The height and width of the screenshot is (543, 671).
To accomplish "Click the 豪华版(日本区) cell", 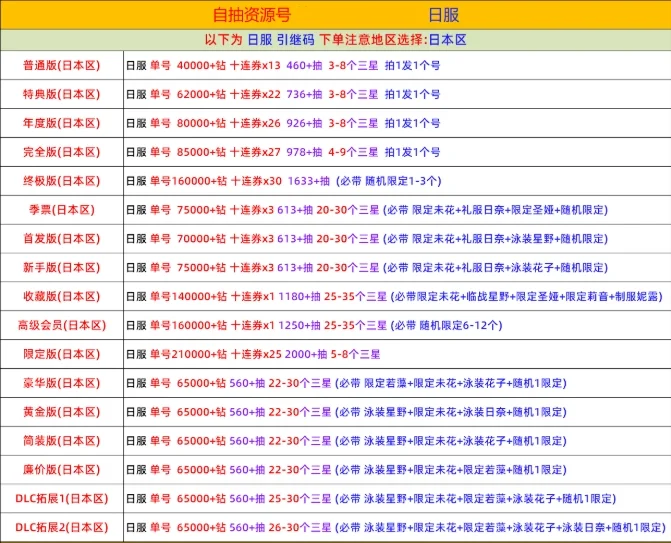I will (62, 383).
